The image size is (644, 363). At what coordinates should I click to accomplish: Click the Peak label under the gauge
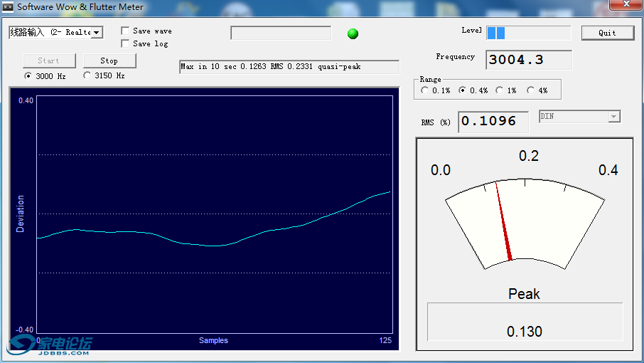(524, 294)
